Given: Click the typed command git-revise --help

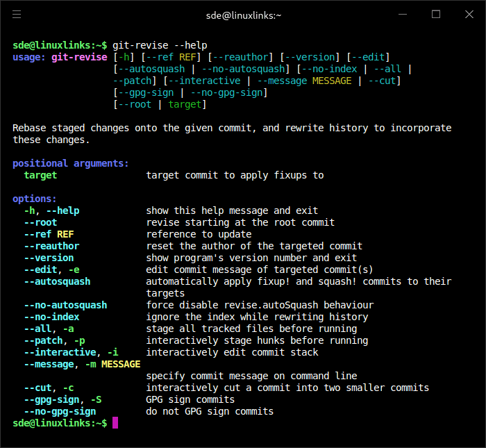Looking at the screenshot, I should point(160,45).
